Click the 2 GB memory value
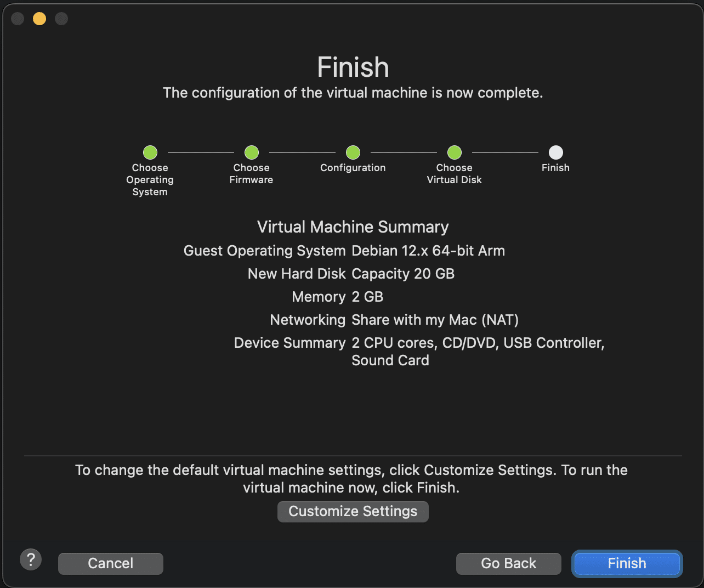 tap(367, 297)
